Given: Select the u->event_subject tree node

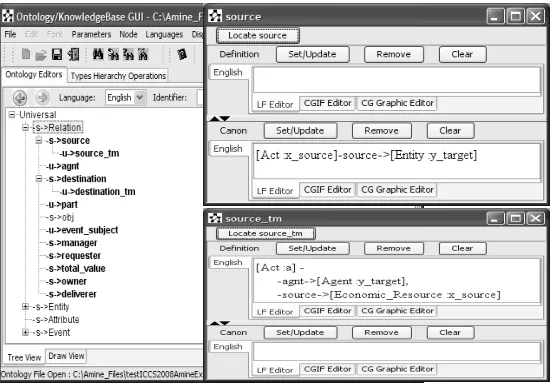Looking at the screenshot, I should [82, 230].
